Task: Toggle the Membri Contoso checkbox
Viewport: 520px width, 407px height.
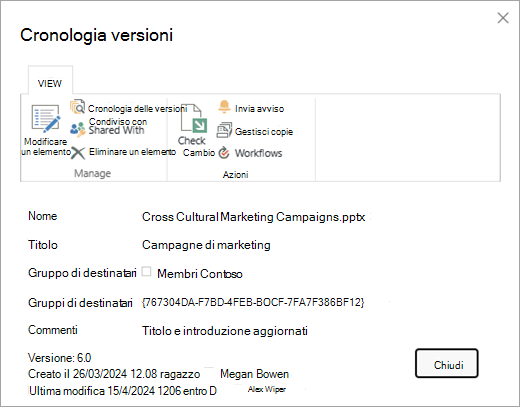Action: tap(146, 271)
